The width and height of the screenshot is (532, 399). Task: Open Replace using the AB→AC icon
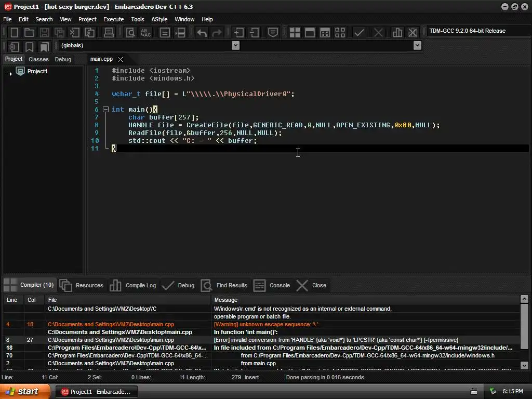(x=145, y=33)
